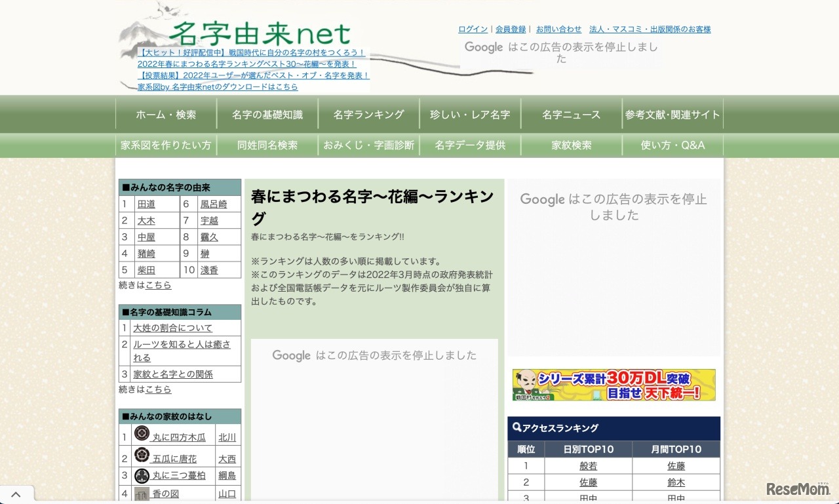Expand the collapsed panel via bottom-left chevron
839x504 pixels.
click(16, 494)
